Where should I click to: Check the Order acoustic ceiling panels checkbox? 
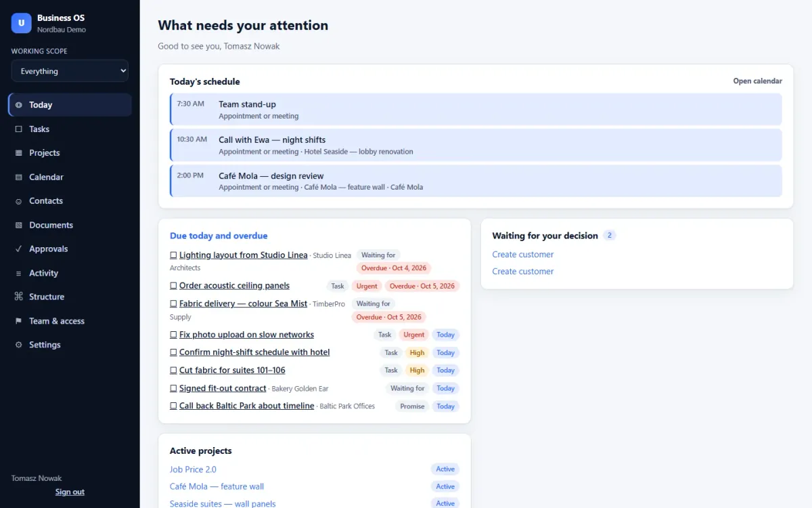[x=173, y=286]
